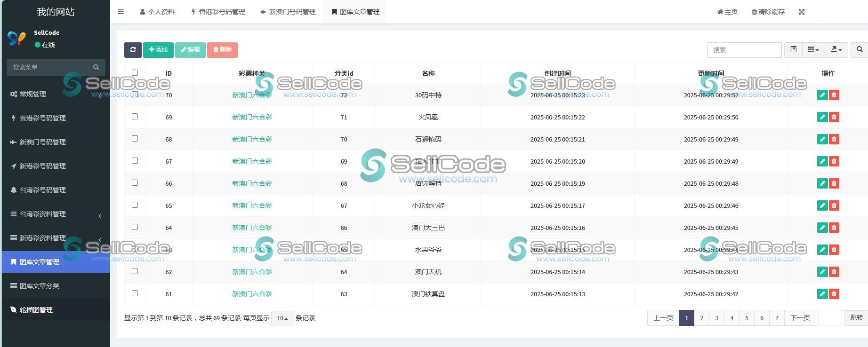Screen dimensions: 868x347
Task: Edit row ID 70 with pencil icon
Action: pyautogui.click(x=822, y=95)
